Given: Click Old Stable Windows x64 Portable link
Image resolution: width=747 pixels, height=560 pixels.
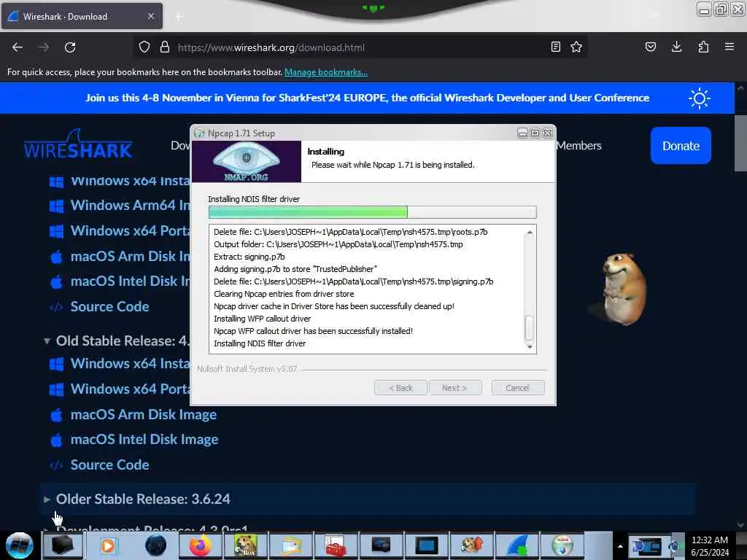Looking at the screenshot, I should [130, 389].
